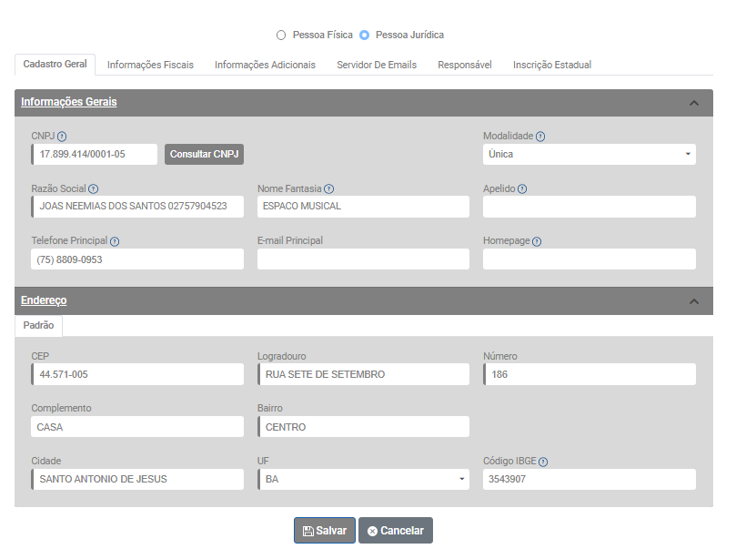Choose the Pessoa Jurídica radio option

(x=365, y=36)
